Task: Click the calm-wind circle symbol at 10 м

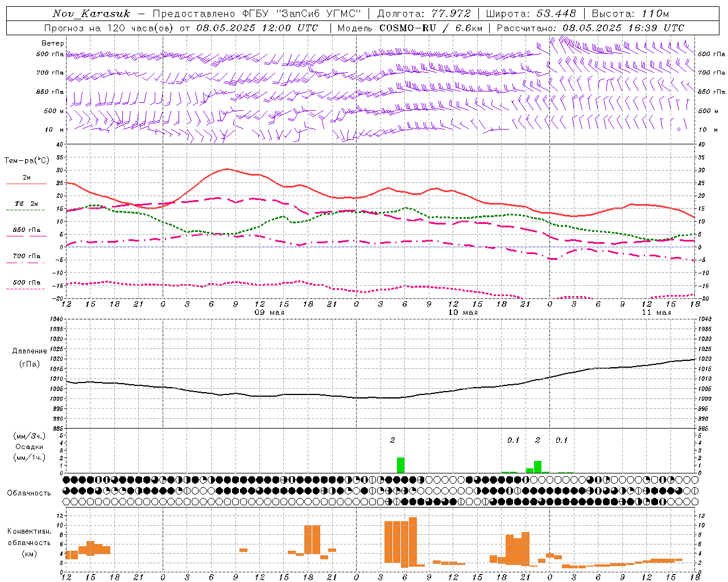Action: pos(679,130)
